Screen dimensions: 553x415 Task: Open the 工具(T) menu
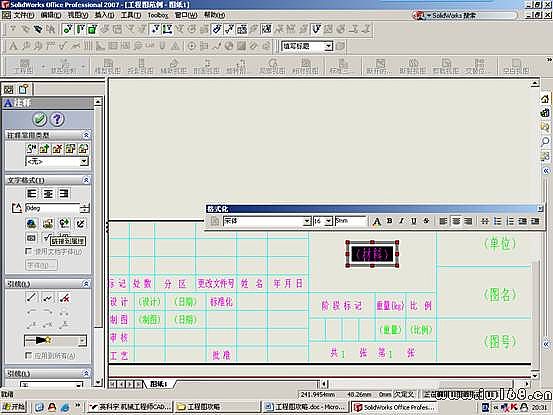point(131,15)
